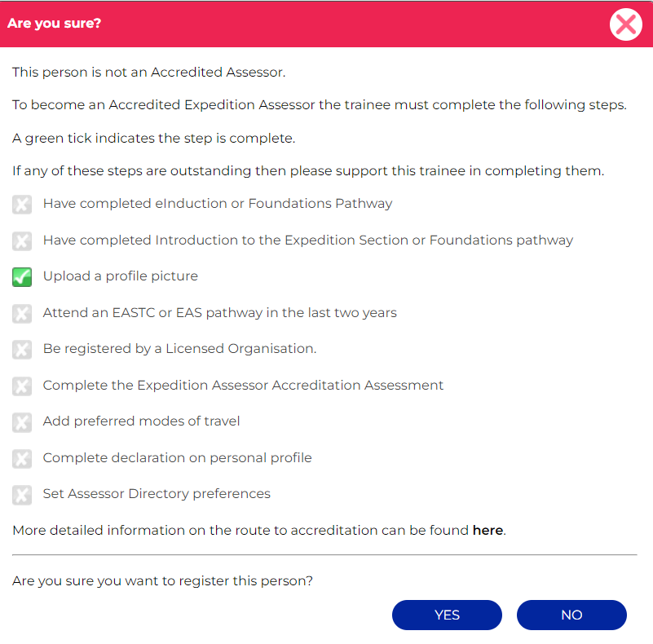Click 'Are you sure you want to register' question

tap(162, 581)
